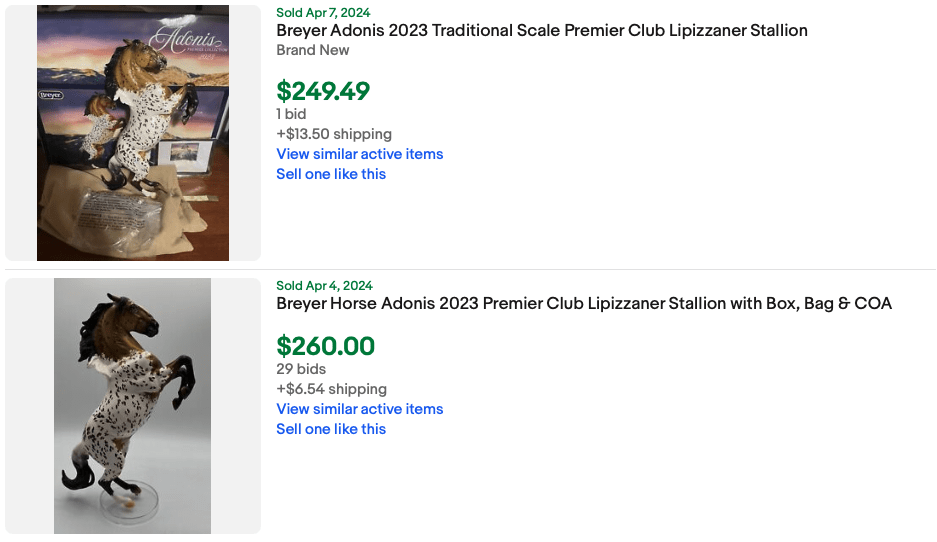Click the $260.00 sold price
937x542 pixels.
coord(325,346)
